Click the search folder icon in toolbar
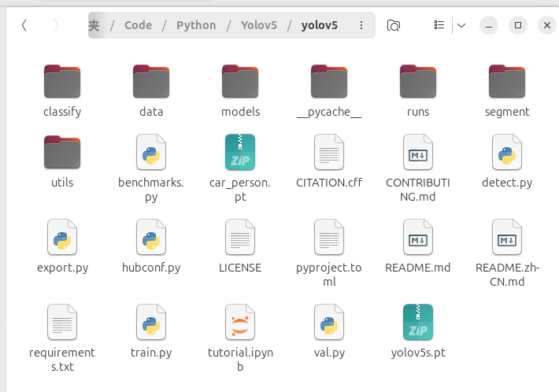This screenshot has height=392, width=559. [x=394, y=25]
